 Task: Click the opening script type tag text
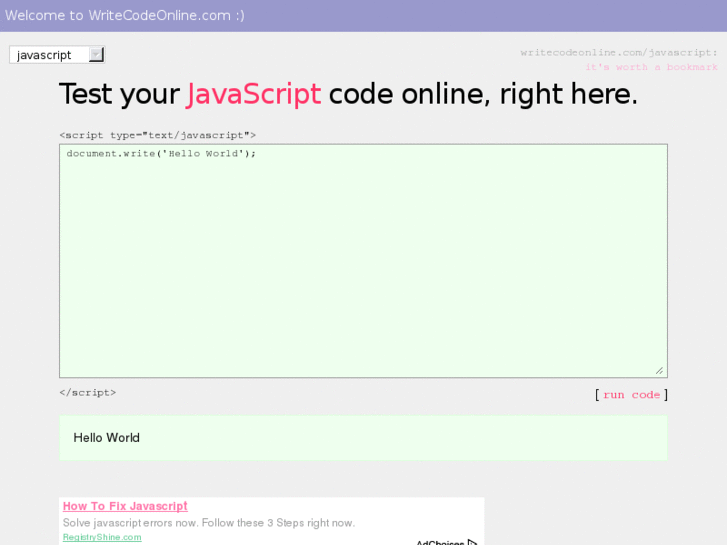point(158,135)
